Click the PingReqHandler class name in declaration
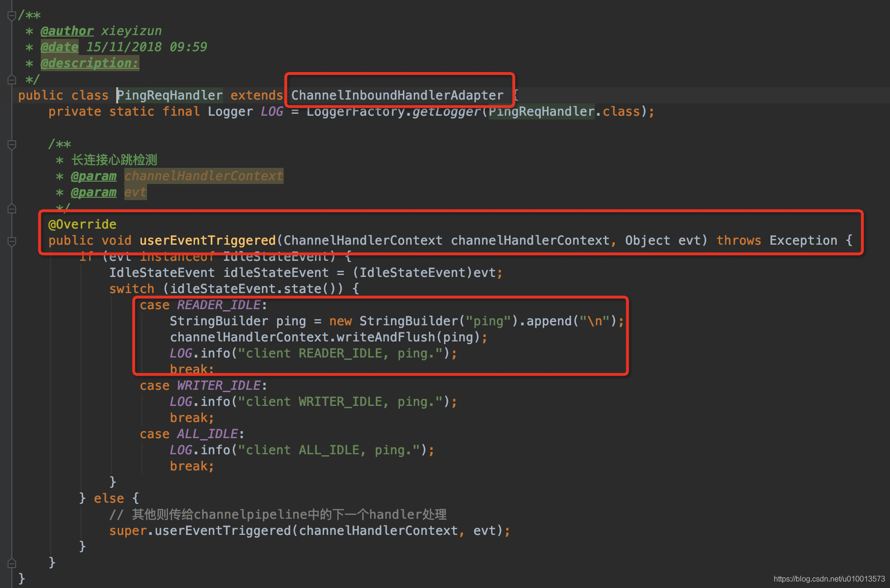Image resolution: width=890 pixels, height=588 pixels. 170,96
